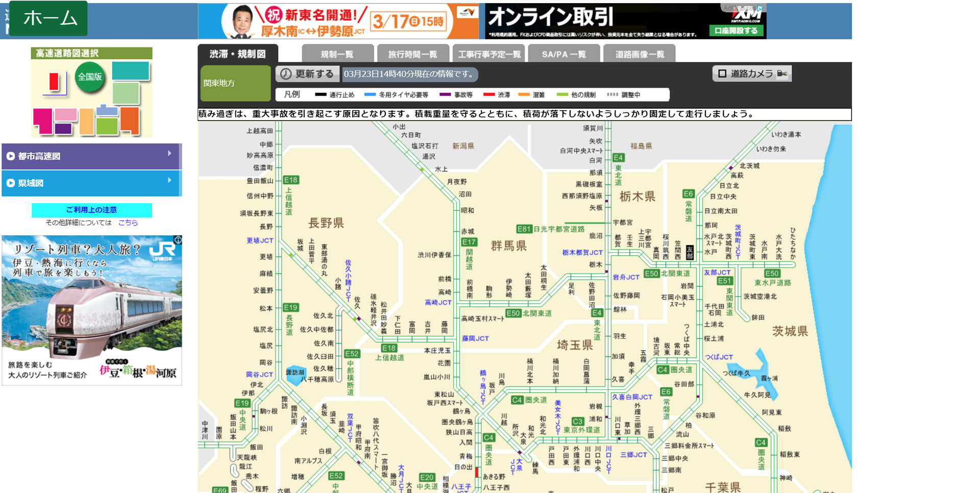Screen dimensions: 980x493
Task: Follow the こちら details link
Action: click(x=128, y=223)
